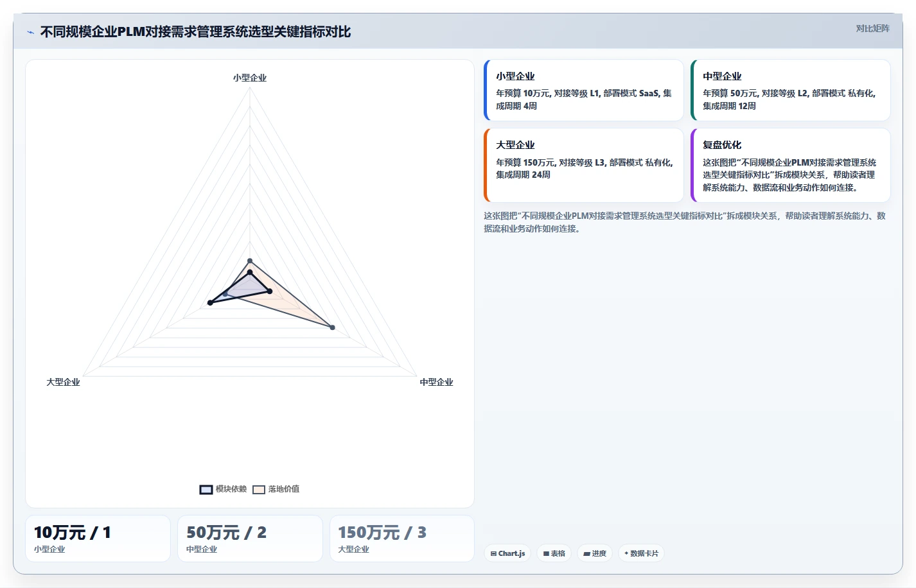Click the blue icon beside the page title
The height and width of the screenshot is (588, 916).
tap(30, 32)
